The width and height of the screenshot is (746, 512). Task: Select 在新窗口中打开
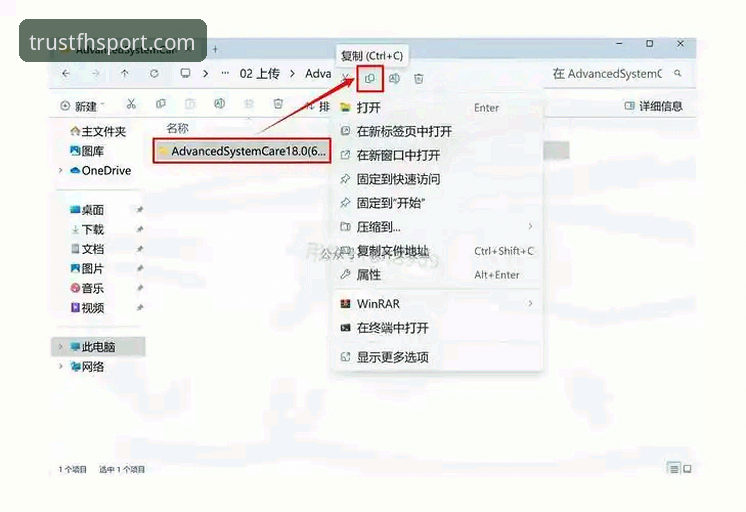[x=437, y=155]
